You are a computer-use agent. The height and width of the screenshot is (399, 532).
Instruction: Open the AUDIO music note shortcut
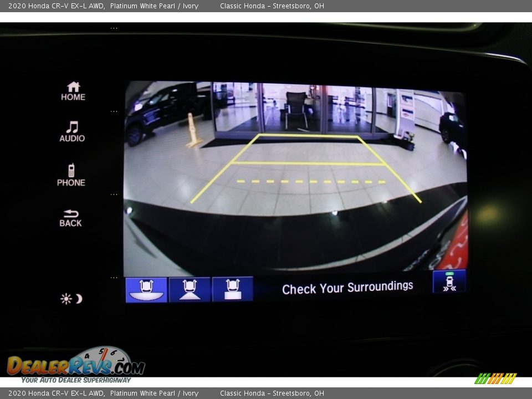coord(72,132)
